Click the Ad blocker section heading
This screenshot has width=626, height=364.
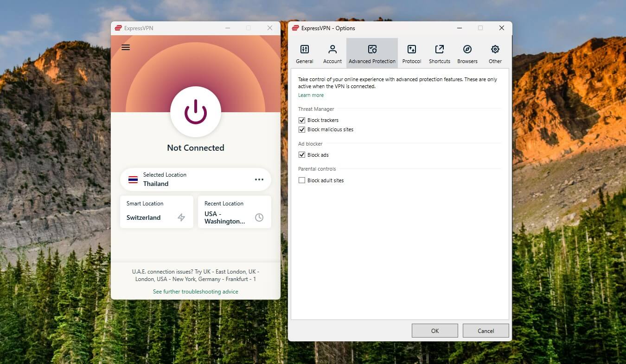(310, 144)
